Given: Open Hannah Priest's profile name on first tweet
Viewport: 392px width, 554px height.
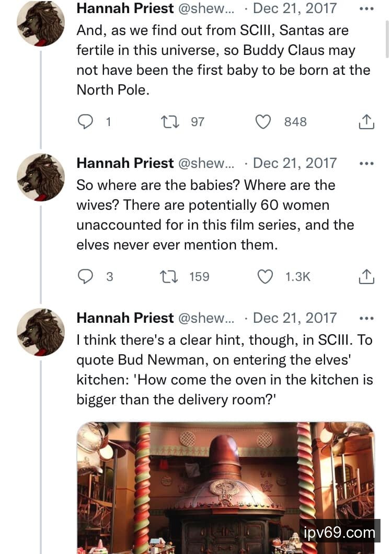Looking at the screenshot, I should (125, 8).
